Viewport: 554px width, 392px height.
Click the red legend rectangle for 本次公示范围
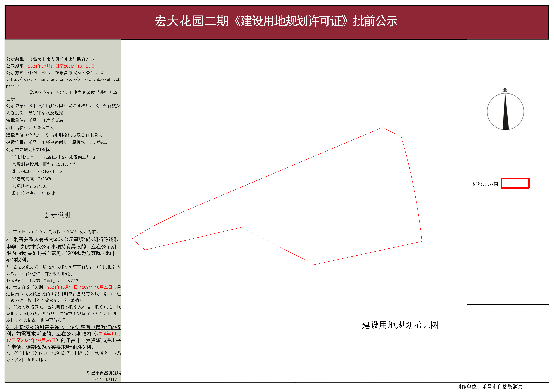(515, 183)
